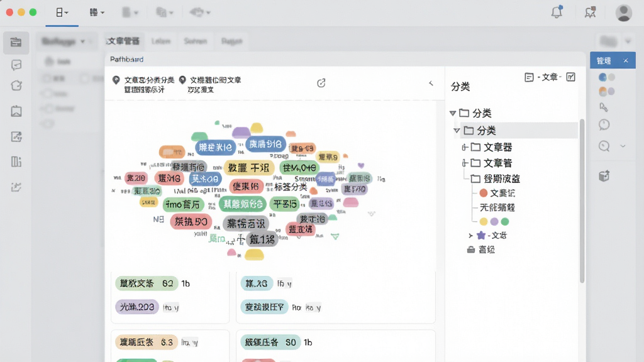Screen dimensions: 644x362
Task: Select the top-level 分类 root folder
Action: pyautogui.click(x=475, y=113)
